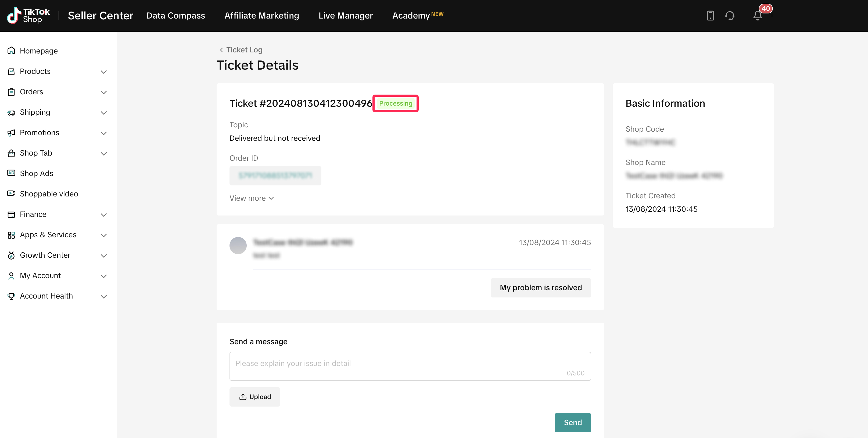
Task: Expand the Orders sidebar section
Action: click(x=103, y=92)
